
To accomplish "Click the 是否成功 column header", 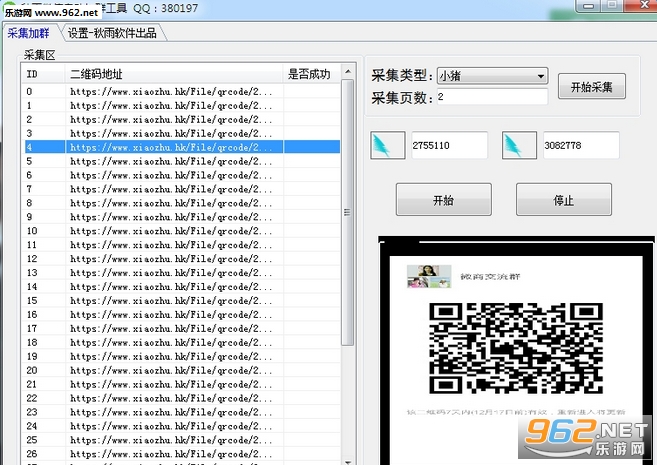I will pyautogui.click(x=310, y=74).
